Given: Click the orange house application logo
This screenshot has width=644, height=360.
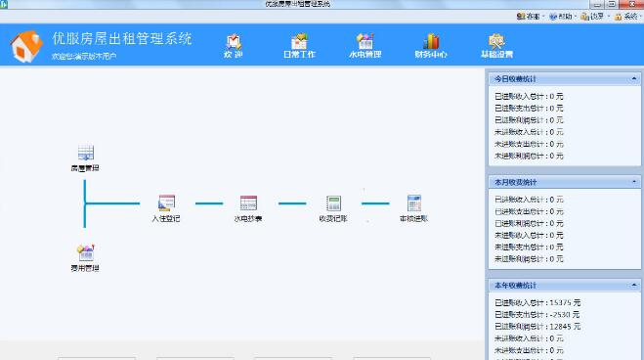Looking at the screenshot, I should [26, 46].
